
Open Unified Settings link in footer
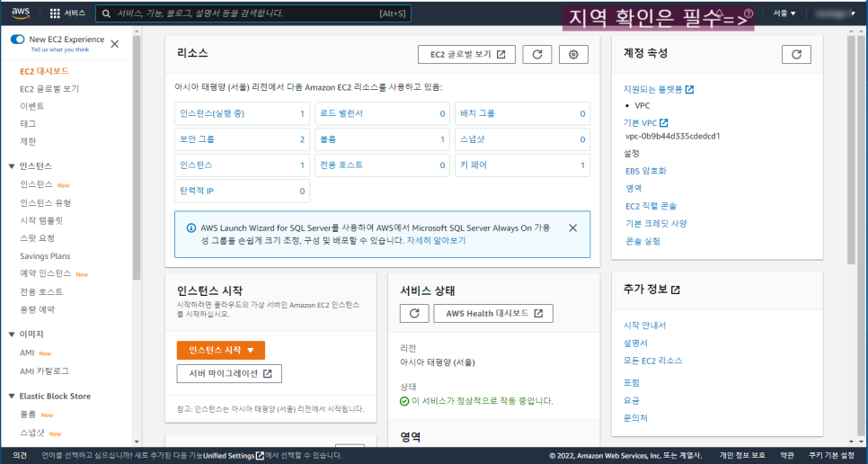(x=233, y=456)
